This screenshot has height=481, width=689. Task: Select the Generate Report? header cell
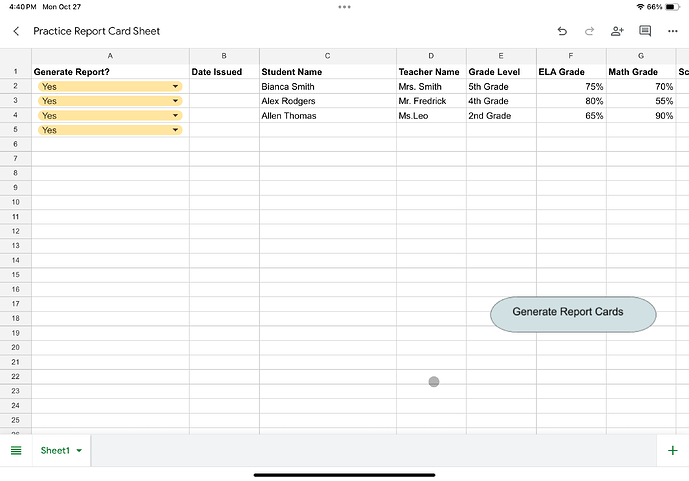pos(110,72)
